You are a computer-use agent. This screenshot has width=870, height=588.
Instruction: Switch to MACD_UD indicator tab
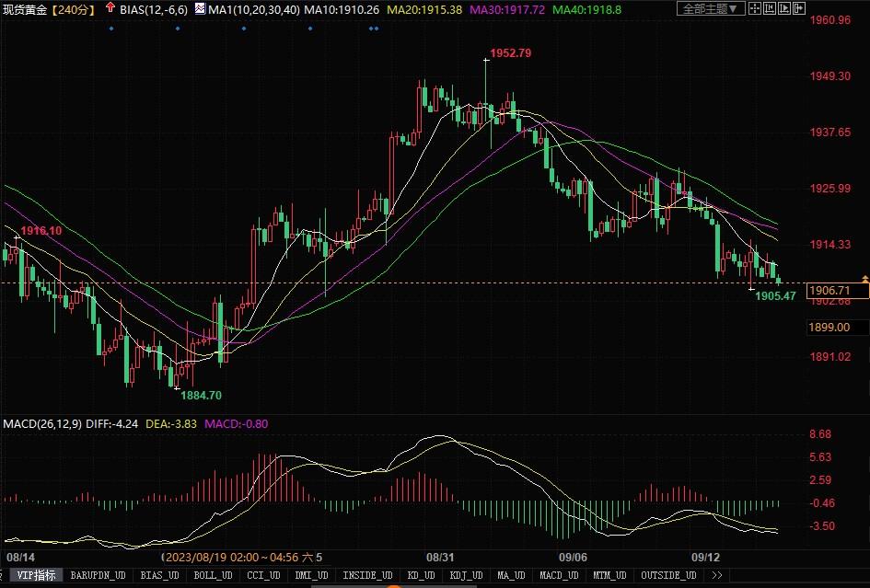coord(559,575)
